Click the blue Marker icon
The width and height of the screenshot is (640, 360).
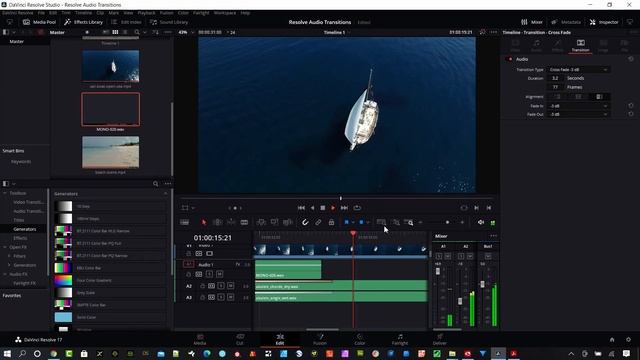coord(361,222)
